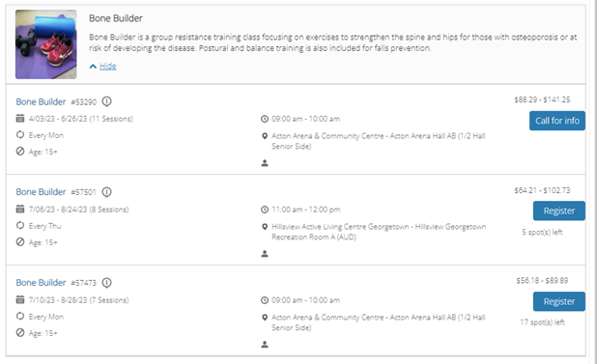Click Call for info button
The width and height of the screenshot is (597, 364).
(557, 121)
